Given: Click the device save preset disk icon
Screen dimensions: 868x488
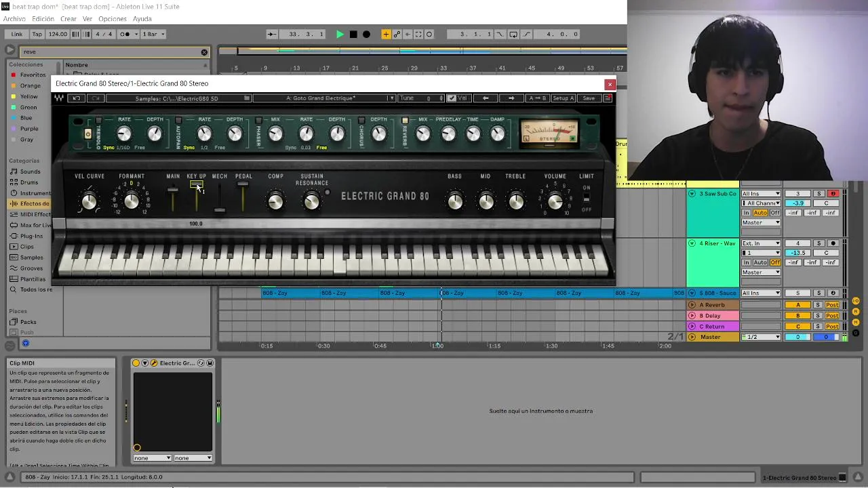Looking at the screenshot, I should tap(210, 363).
